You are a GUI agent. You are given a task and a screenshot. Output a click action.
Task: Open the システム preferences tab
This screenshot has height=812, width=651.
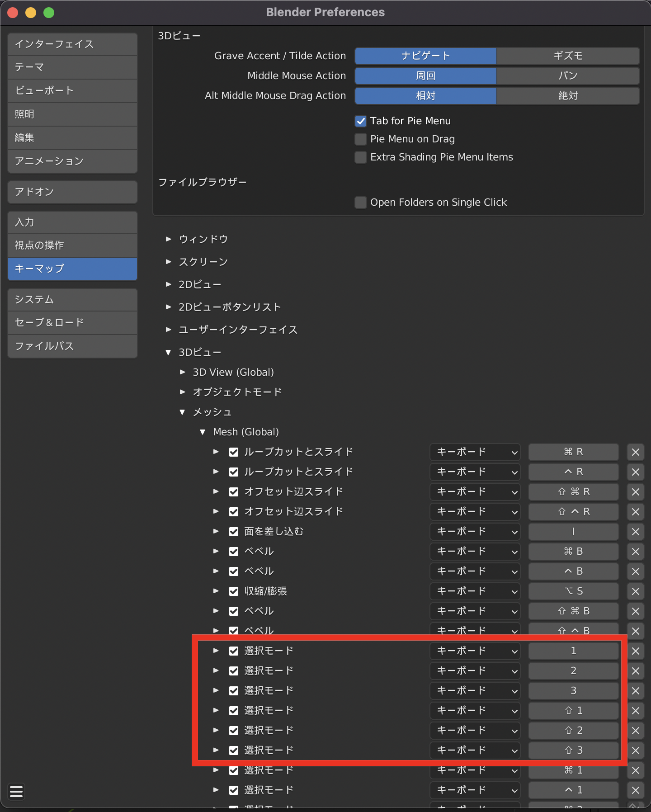tap(72, 300)
